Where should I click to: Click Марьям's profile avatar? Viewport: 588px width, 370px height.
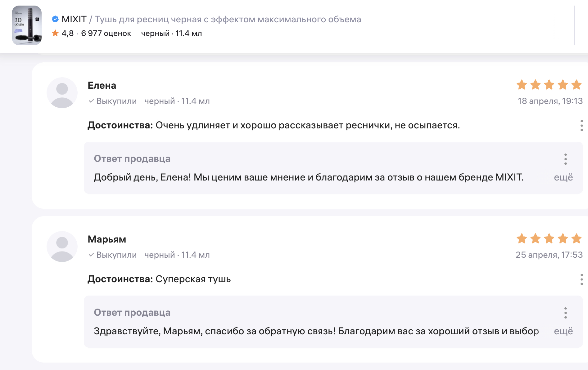pos(62,247)
